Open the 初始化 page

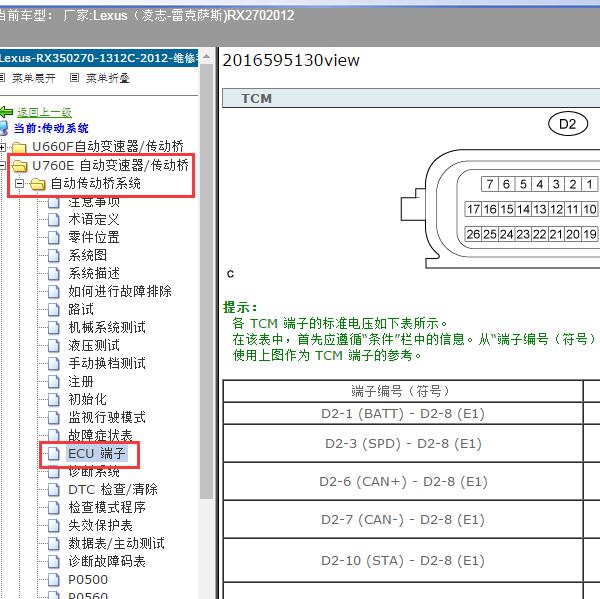point(87,399)
